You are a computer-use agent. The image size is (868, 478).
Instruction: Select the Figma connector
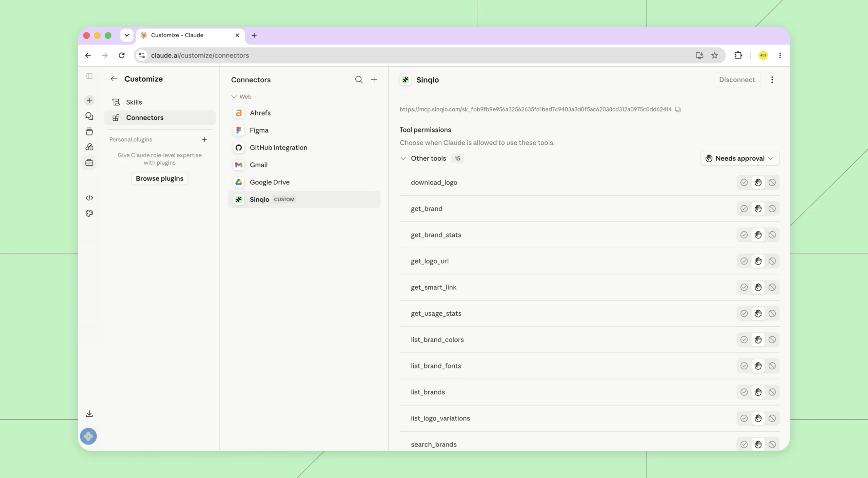(x=304, y=130)
